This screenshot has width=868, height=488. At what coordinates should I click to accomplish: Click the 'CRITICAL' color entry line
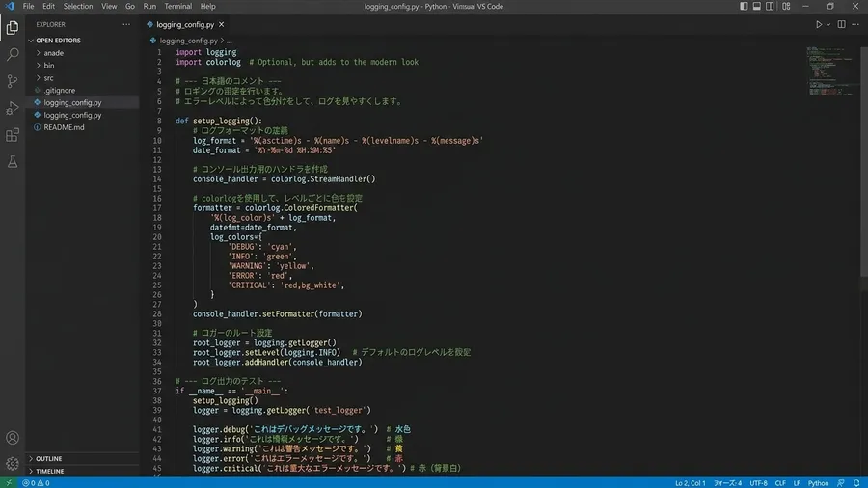286,285
